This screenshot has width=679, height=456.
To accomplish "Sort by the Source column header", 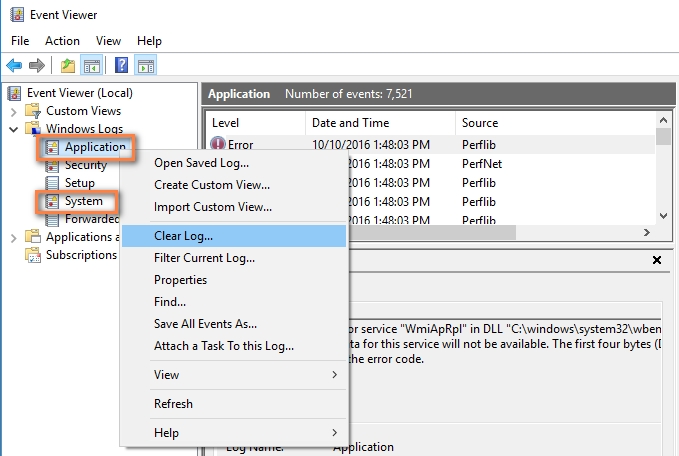I will tap(556, 123).
